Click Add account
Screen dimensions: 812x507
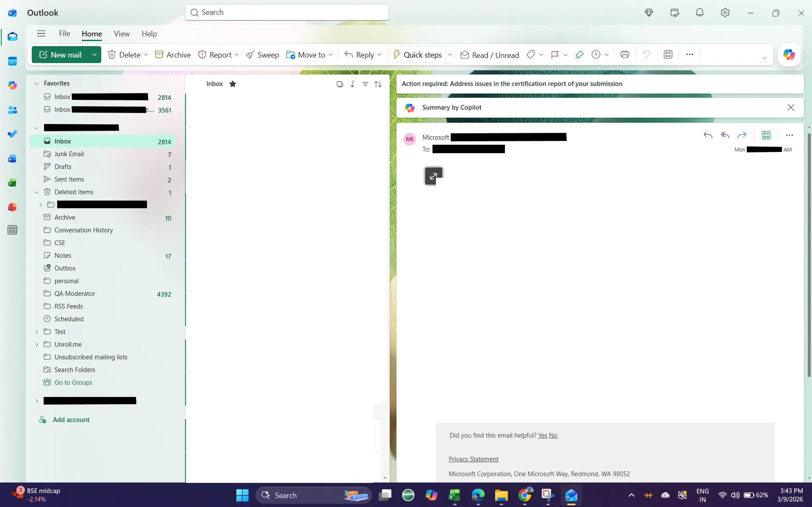71,420
